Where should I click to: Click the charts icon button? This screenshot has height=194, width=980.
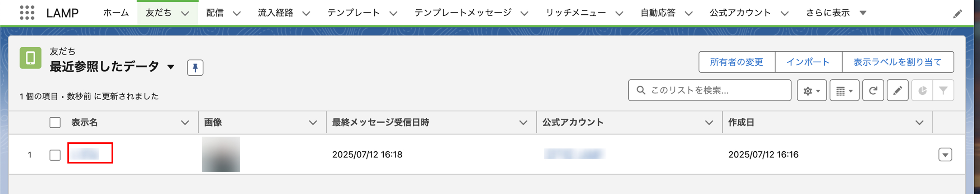click(x=922, y=90)
